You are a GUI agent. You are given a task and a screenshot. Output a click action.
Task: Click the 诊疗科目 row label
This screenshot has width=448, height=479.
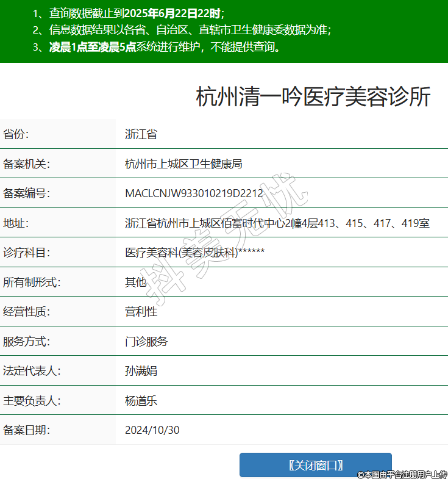26,253
